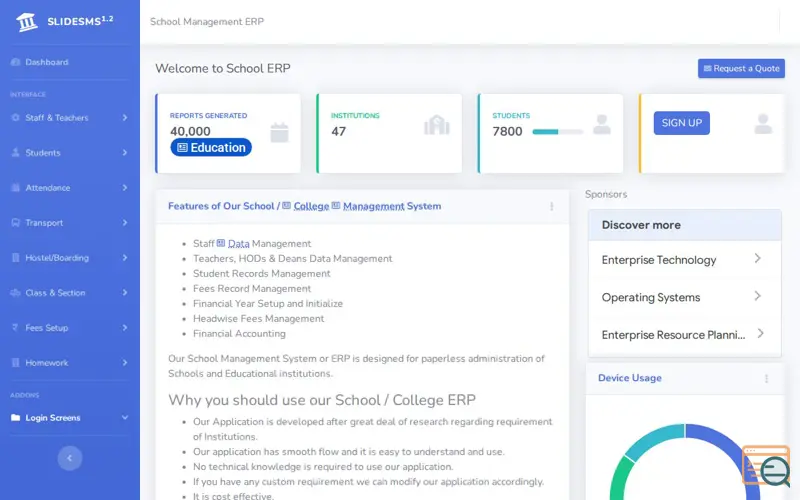Expand Staff & Teachers chevron

point(125,117)
